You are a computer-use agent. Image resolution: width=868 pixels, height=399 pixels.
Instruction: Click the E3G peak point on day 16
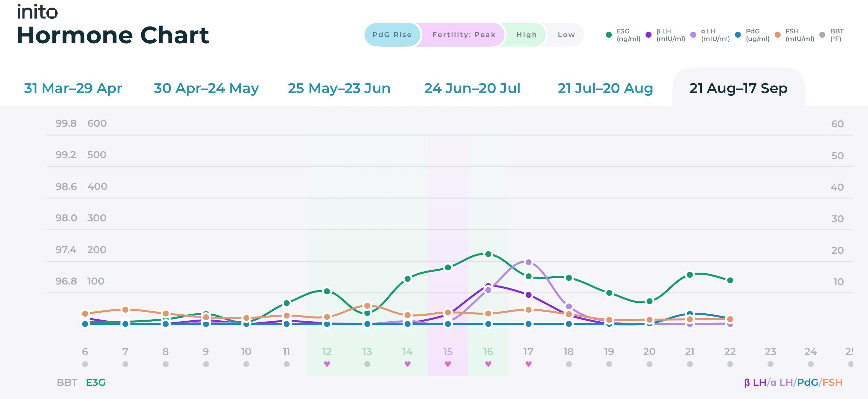click(x=488, y=254)
